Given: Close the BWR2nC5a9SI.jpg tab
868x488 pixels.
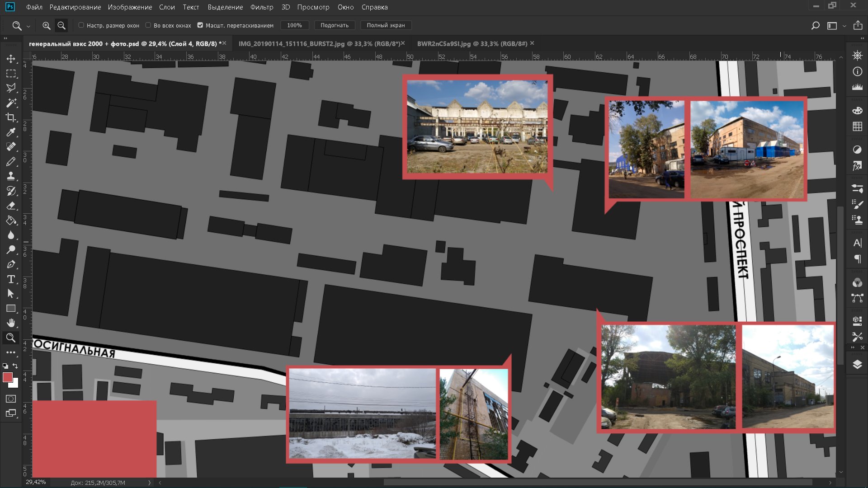Looking at the screenshot, I should 532,43.
